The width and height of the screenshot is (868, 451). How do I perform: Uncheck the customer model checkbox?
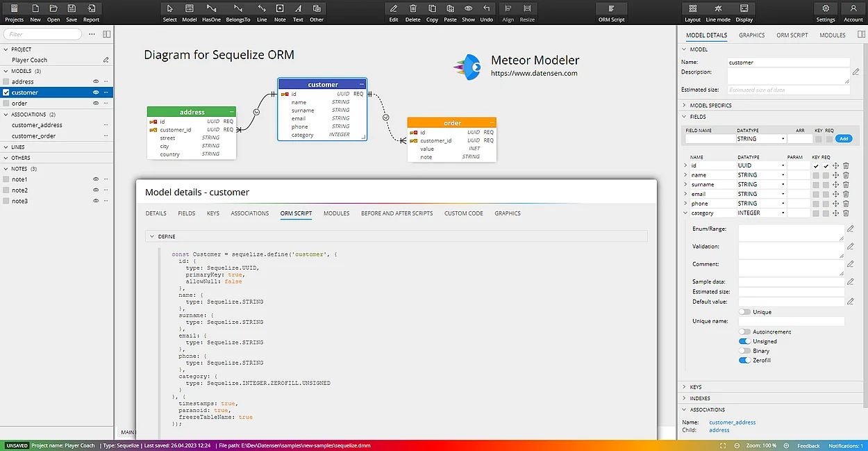[6, 92]
